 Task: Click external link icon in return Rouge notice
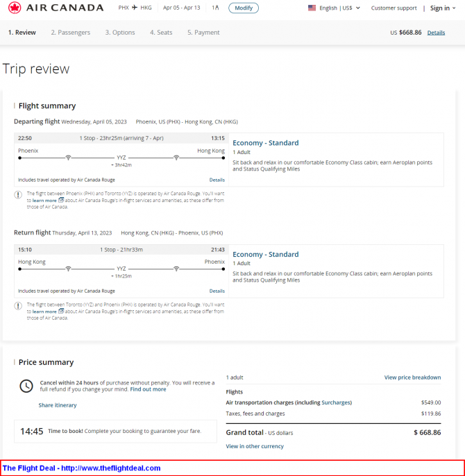click(61, 311)
